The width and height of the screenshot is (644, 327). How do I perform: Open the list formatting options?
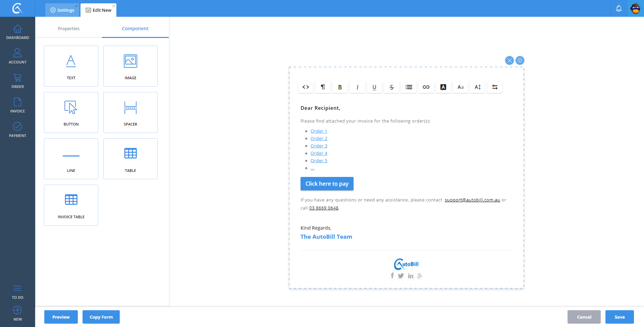pyautogui.click(x=409, y=87)
